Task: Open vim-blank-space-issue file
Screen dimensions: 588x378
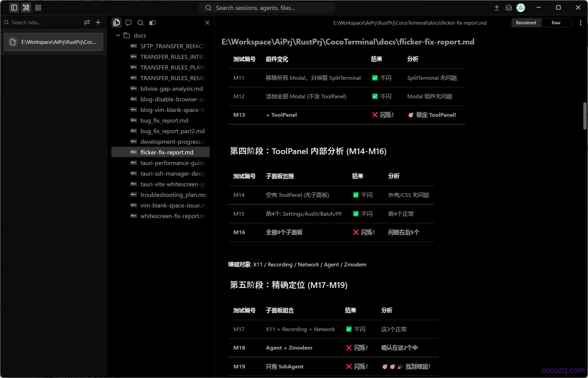Action: [160, 205]
